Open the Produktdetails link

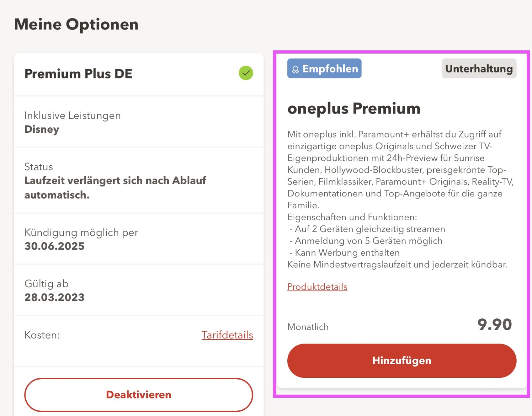pyautogui.click(x=317, y=287)
